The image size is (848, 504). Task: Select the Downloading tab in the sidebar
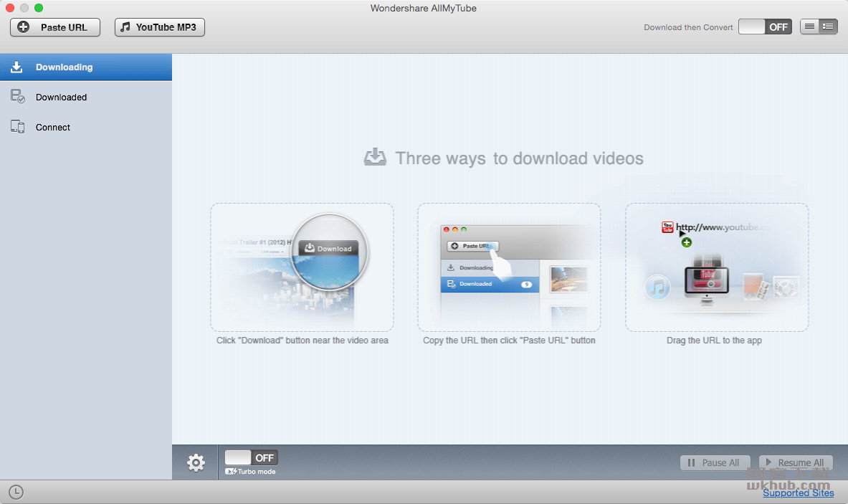(86, 67)
